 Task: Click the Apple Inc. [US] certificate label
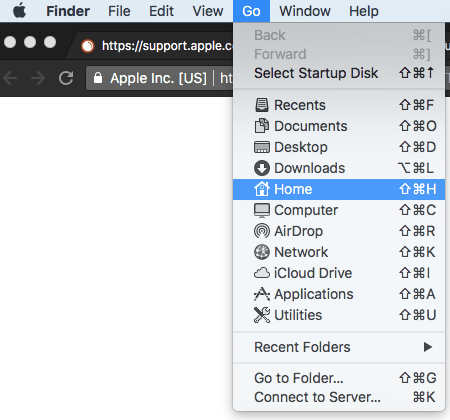(x=158, y=78)
